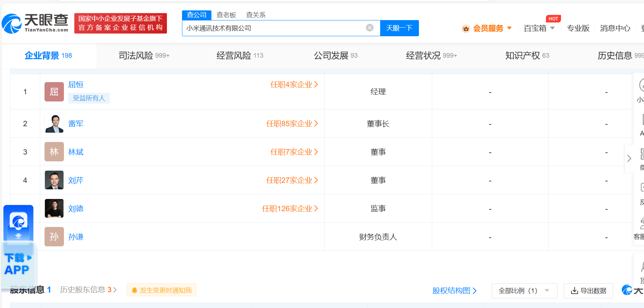This screenshot has height=308, width=644.
Task: Switch to the 查老板 search tab
Action: 226,15
